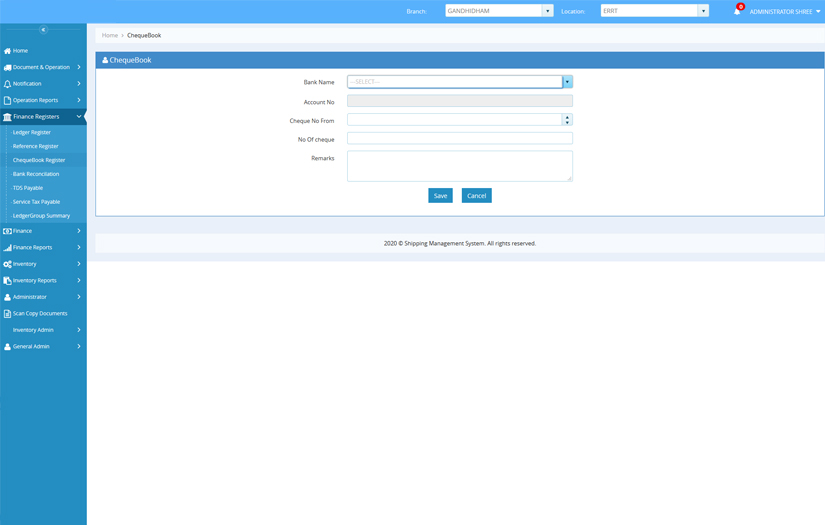825x525 pixels.
Task: Expand Notification menu chevron
Action: 79,84
